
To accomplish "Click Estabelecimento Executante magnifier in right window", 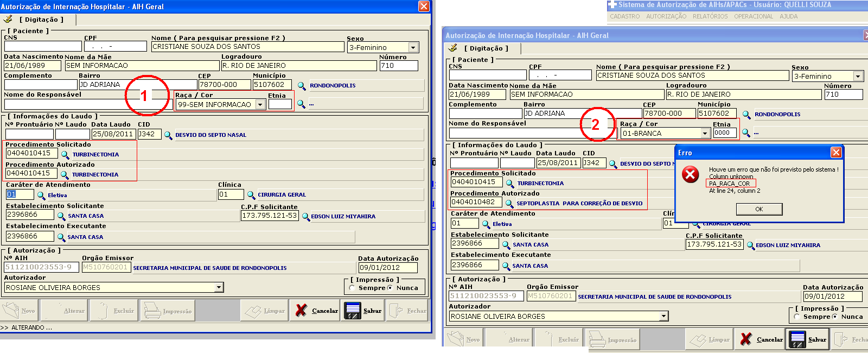I will 506,266.
